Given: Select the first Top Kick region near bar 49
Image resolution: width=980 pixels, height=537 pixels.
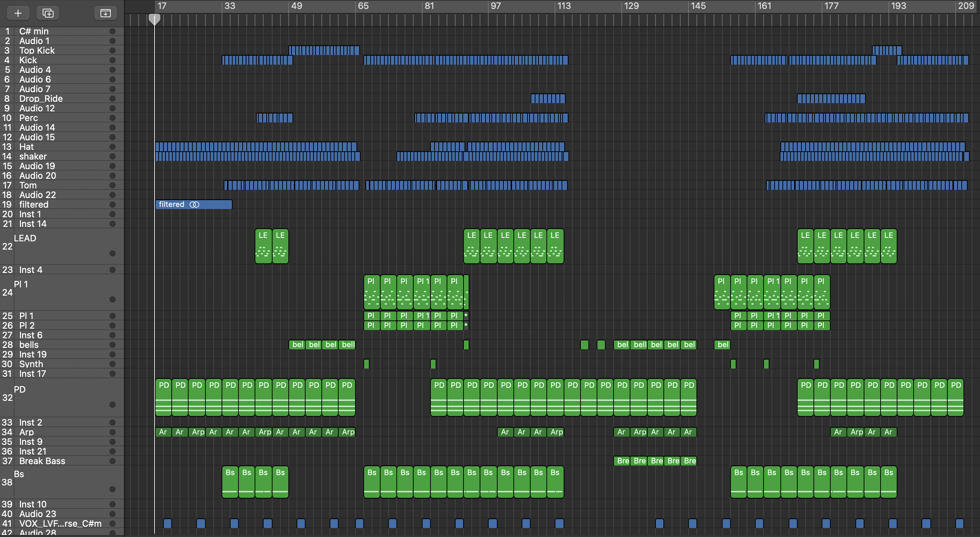Looking at the screenshot, I should pos(324,51).
